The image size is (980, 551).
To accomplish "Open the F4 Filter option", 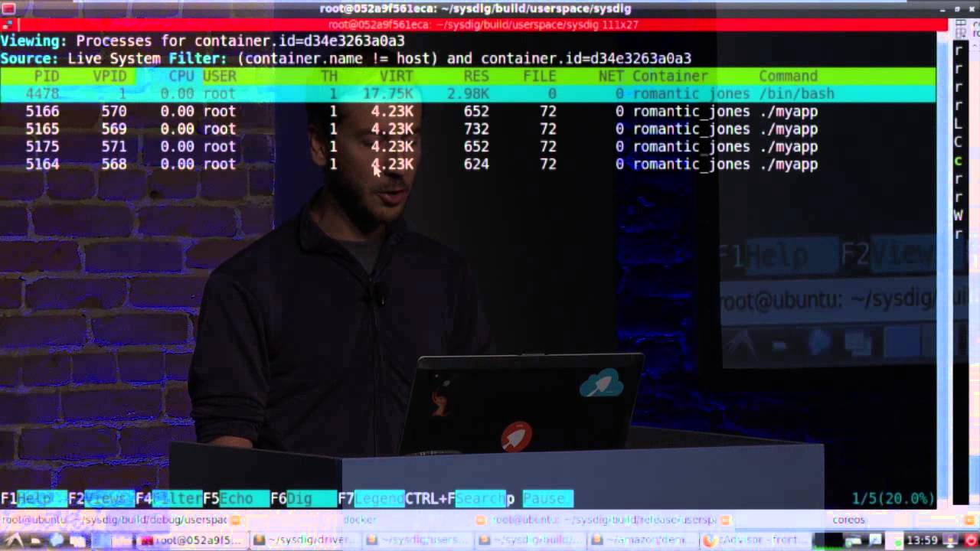I will 168,499.
